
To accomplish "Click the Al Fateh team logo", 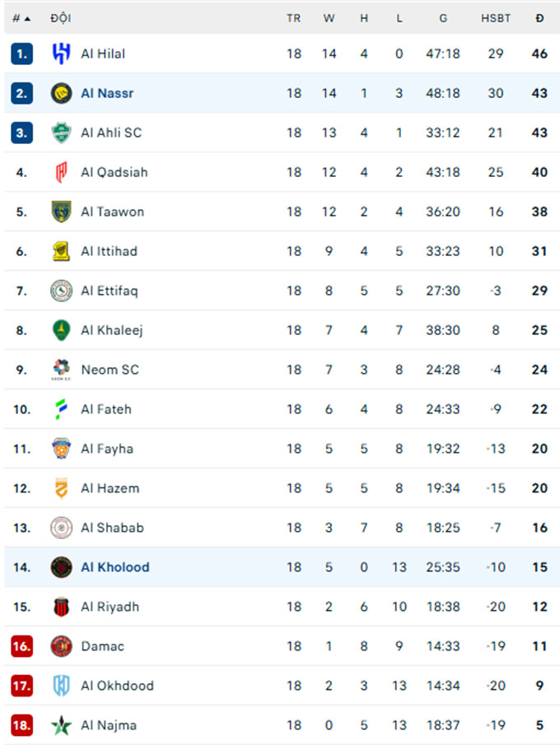I will [x=62, y=409].
